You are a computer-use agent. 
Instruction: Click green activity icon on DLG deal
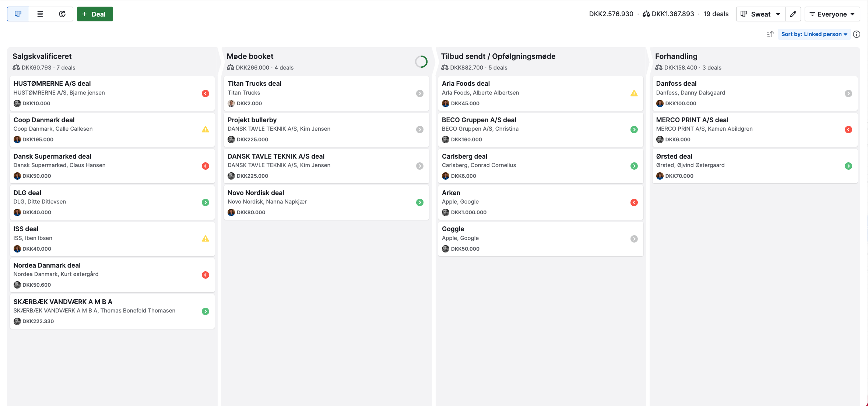(205, 202)
